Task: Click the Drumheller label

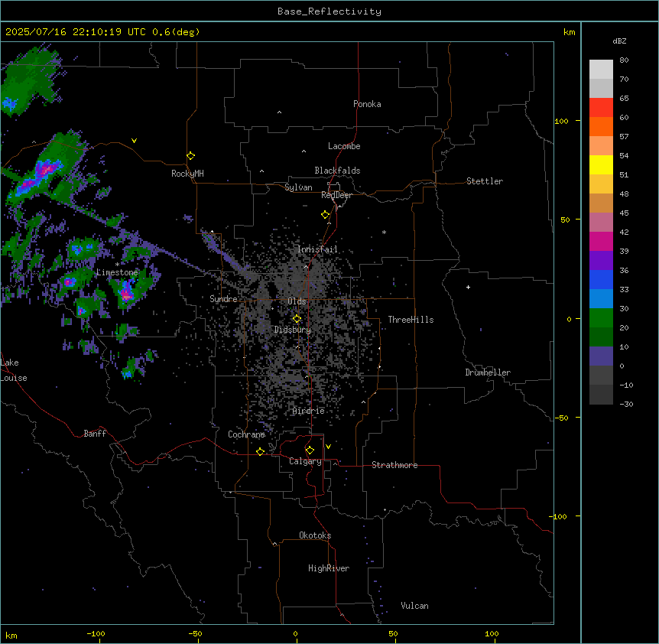Action: 488,372
